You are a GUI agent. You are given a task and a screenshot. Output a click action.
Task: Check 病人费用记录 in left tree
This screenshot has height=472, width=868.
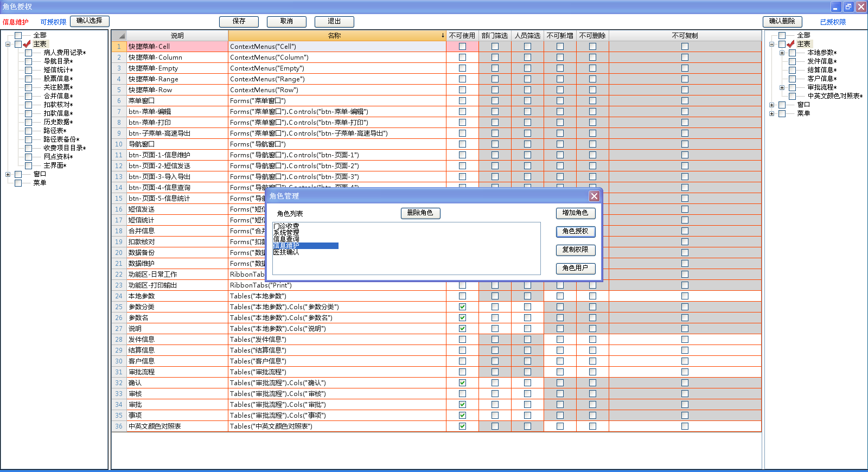[x=29, y=53]
